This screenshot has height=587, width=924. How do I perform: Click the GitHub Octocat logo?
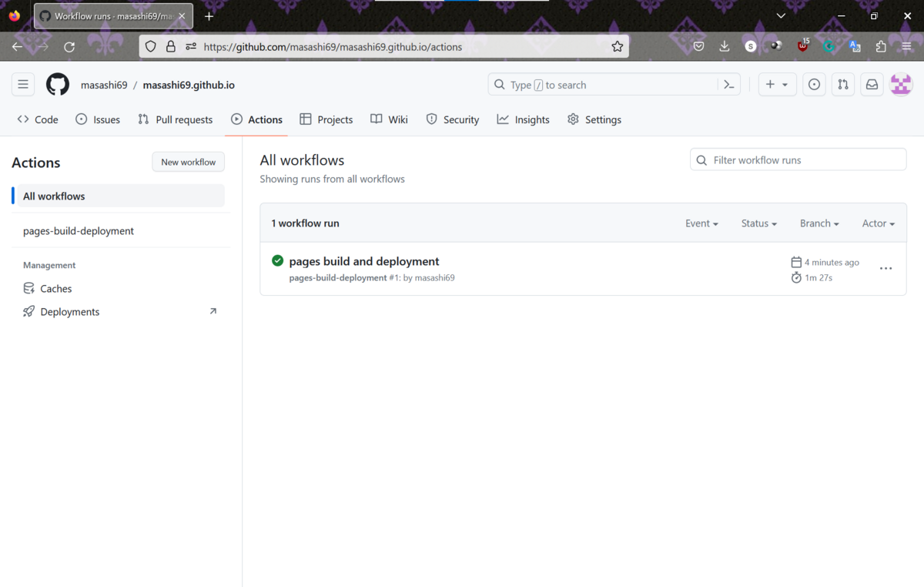tap(58, 85)
